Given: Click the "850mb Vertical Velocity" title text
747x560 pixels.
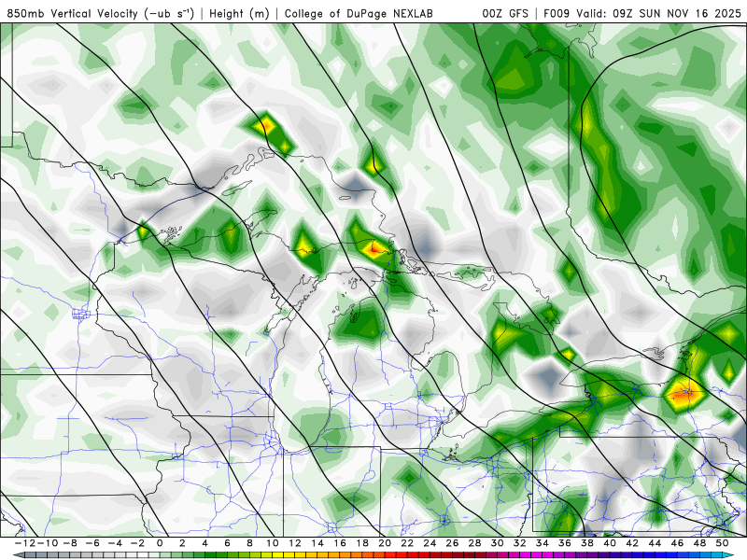Looking at the screenshot, I should [74, 14].
